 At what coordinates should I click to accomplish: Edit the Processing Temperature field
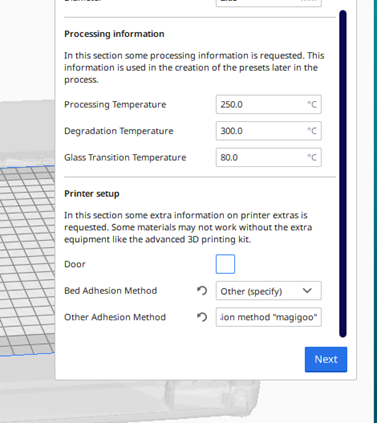[269, 104]
